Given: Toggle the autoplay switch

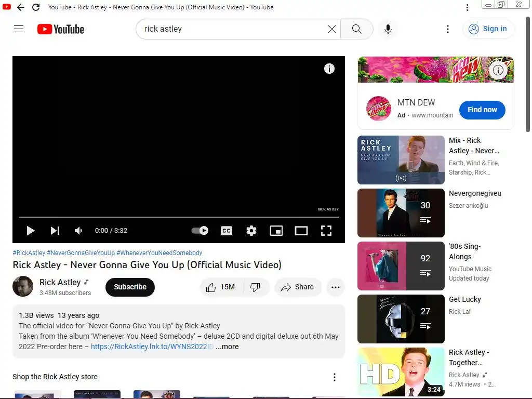Looking at the screenshot, I should [x=199, y=231].
